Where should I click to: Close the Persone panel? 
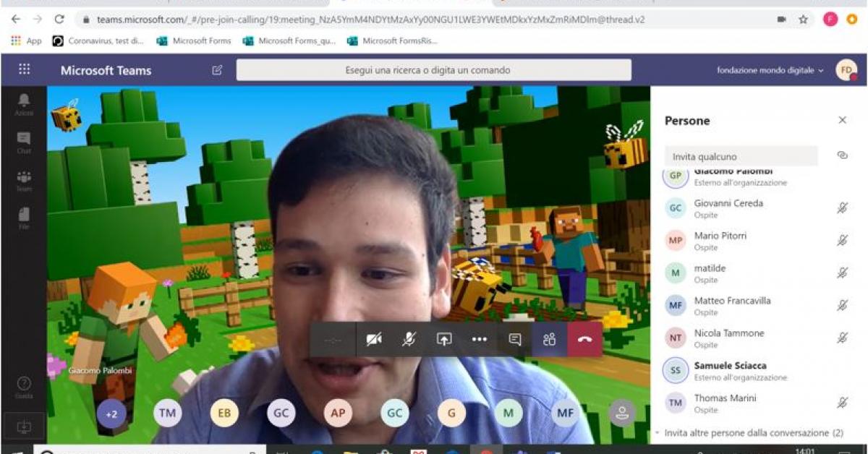pyautogui.click(x=842, y=121)
